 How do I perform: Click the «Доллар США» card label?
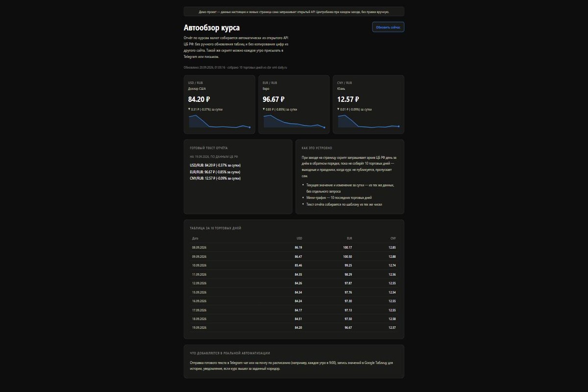tap(197, 89)
